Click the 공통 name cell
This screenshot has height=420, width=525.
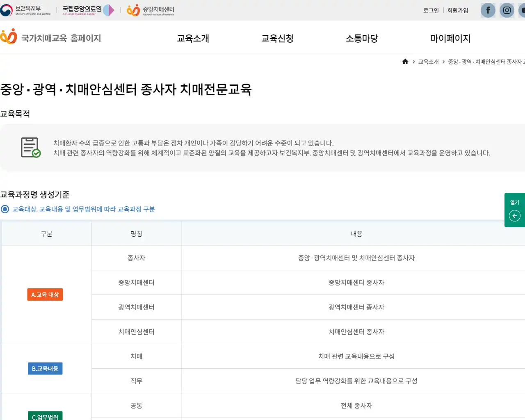coord(136,406)
